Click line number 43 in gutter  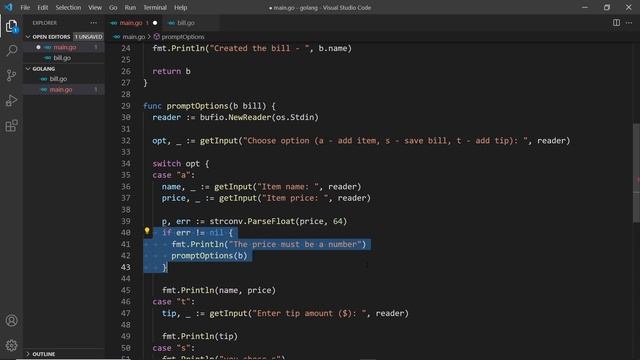[x=126, y=267]
